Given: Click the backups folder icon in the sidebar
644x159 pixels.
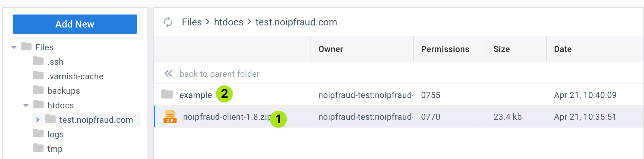Looking at the screenshot, I should click(38, 90).
